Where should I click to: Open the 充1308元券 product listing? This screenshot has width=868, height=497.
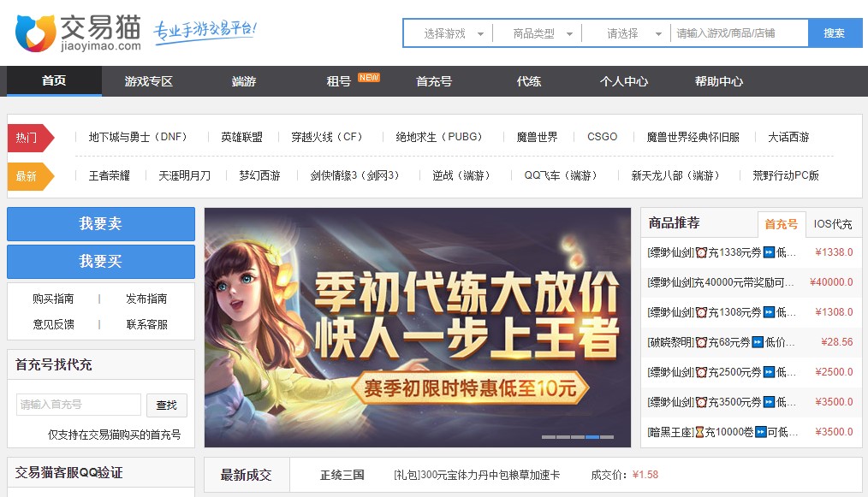tap(722, 312)
